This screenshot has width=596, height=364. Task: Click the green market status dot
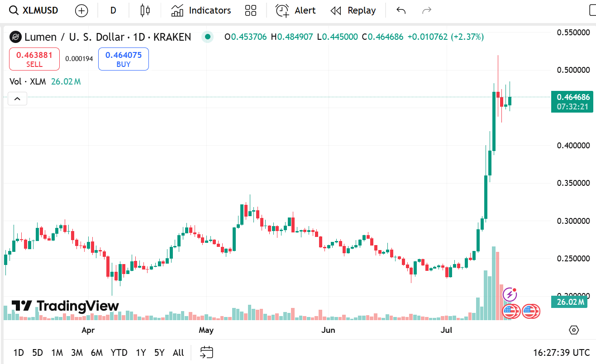208,37
